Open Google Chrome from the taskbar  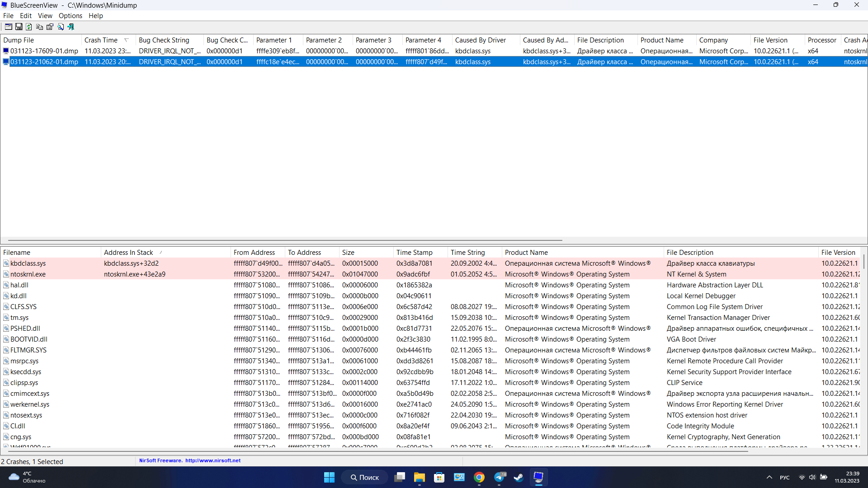click(x=479, y=477)
